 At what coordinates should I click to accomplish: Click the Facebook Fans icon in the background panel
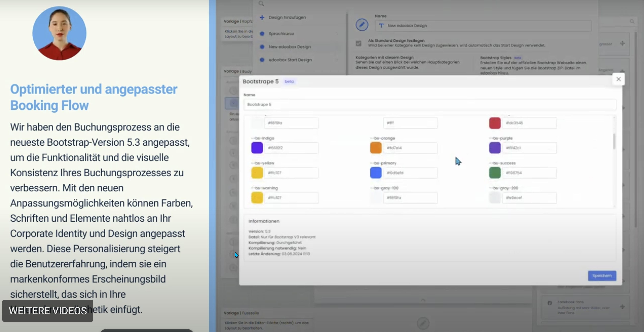pos(549,303)
